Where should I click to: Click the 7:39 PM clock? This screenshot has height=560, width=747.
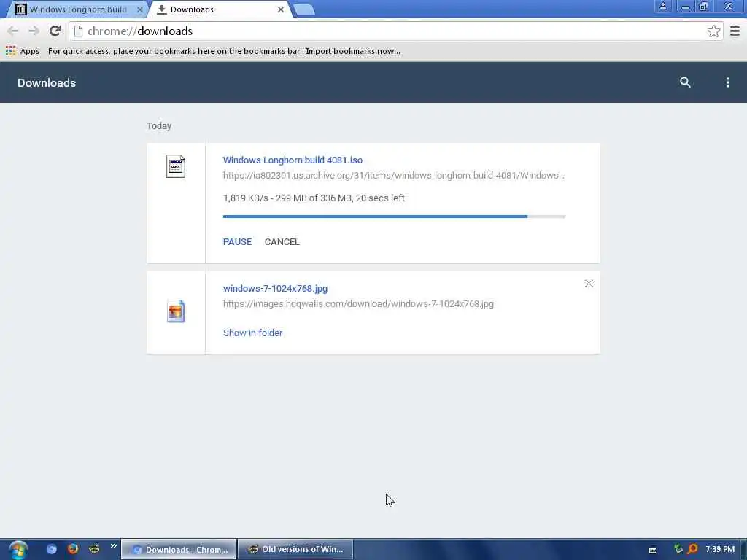click(720, 550)
